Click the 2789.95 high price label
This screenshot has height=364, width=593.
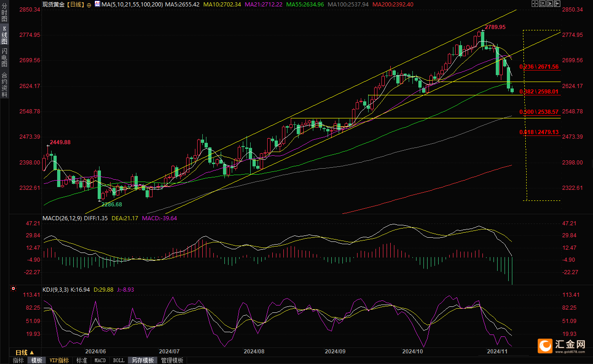[495, 27]
